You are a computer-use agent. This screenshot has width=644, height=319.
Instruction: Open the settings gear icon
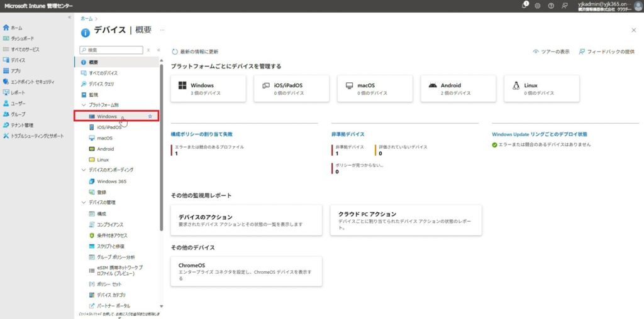(x=537, y=6)
